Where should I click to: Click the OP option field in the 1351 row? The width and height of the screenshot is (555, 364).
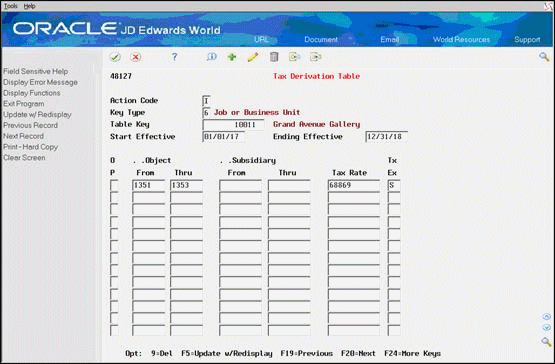(114, 186)
